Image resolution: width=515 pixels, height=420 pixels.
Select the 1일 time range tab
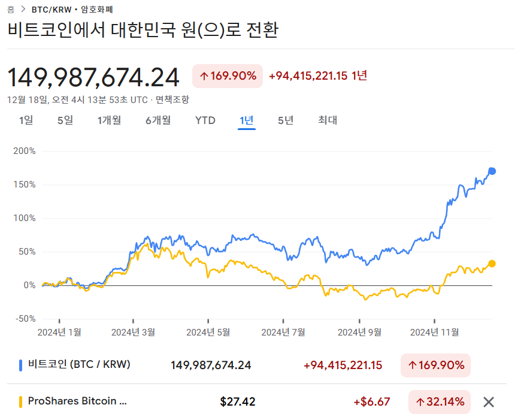[x=26, y=120]
